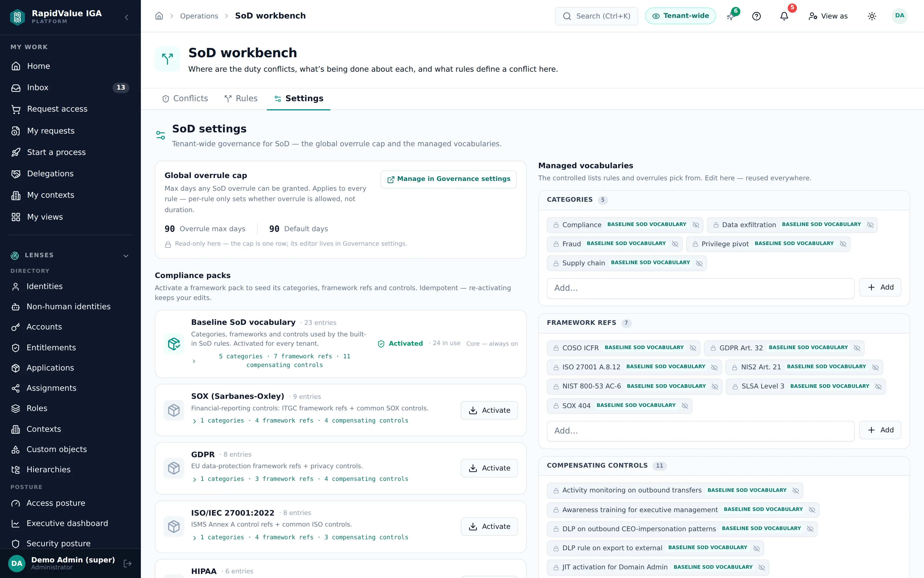Image resolution: width=924 pixels, height=578 pixels.
Task: Open Executive dashboard page
Action: pos(70,523)
